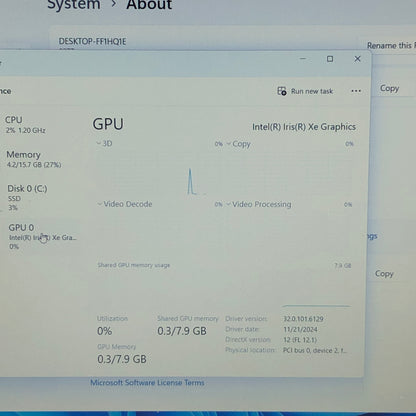The image size is (416, 416).
Task: Click the Intel(R) Iris(R) Xe Graphics title
Action: click(x=304, y=127)
